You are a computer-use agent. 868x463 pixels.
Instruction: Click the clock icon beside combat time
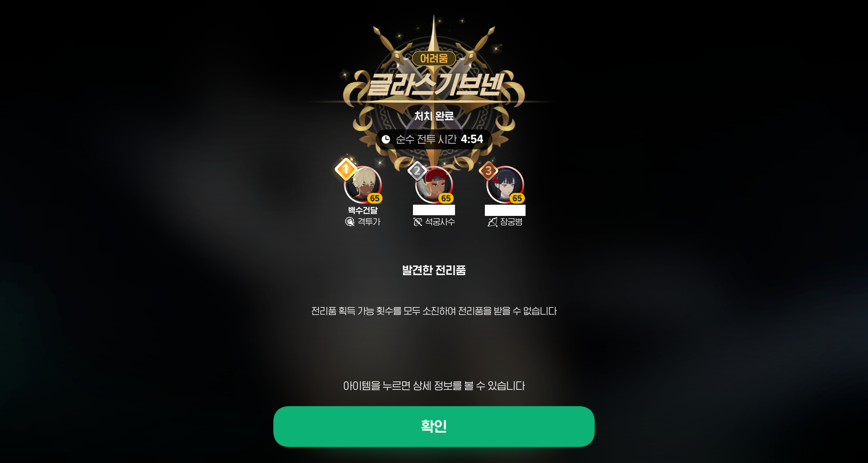386,139
